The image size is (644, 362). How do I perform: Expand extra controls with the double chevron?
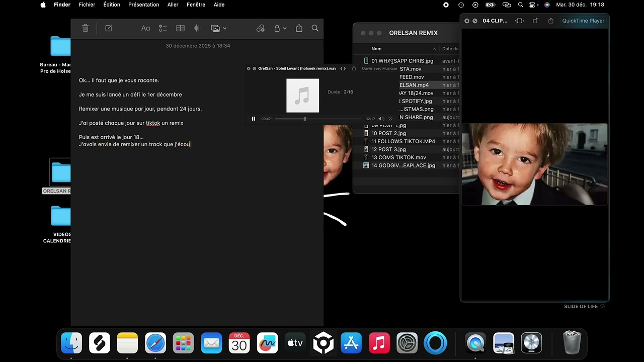(x=390, y=119)
